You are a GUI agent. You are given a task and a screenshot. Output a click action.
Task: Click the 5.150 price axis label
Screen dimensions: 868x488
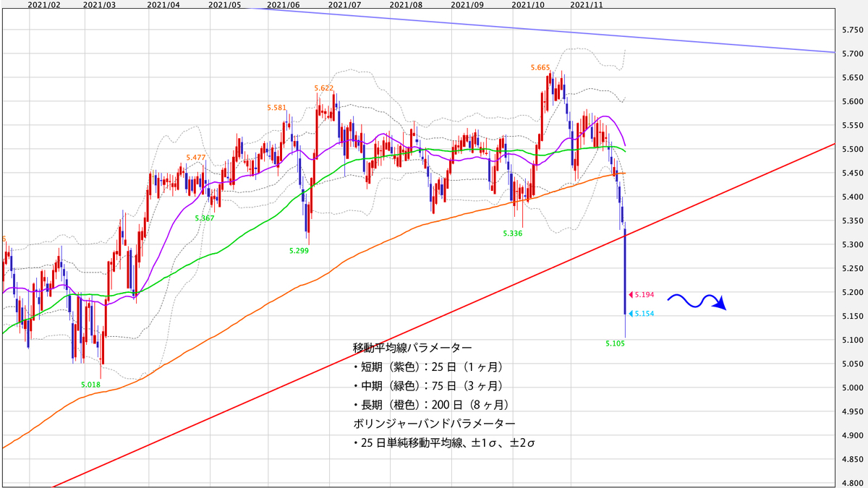[x=853, y=316]
